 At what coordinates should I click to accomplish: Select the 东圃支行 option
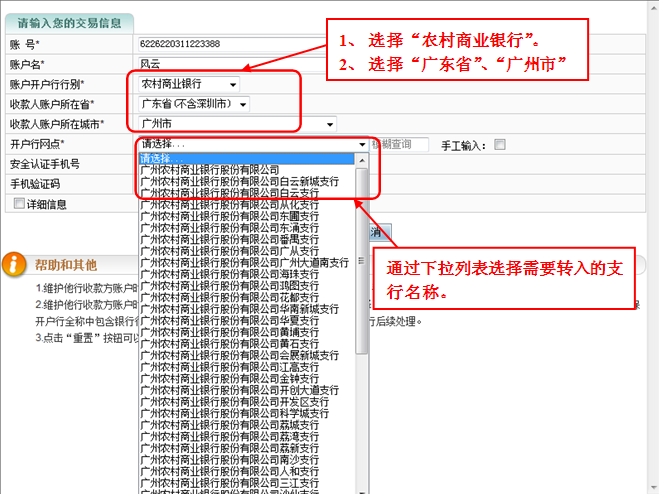(247, 217)
